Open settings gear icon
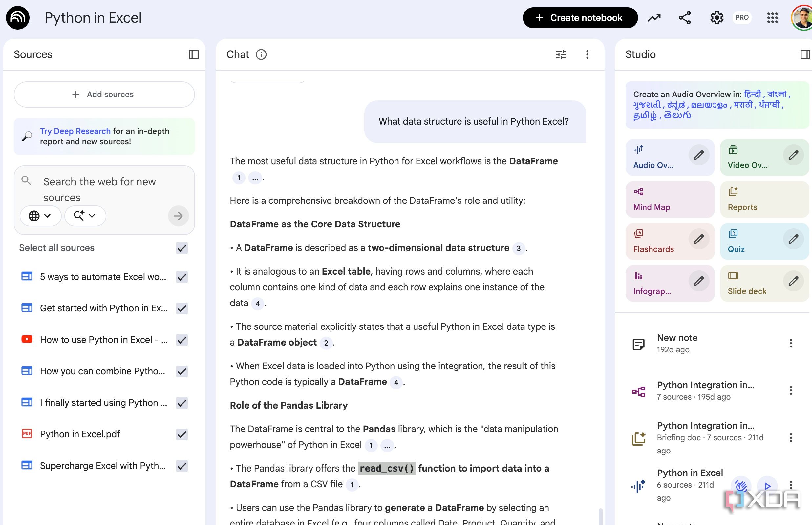This screenshot has height=525, width=812. pos(716,18)
